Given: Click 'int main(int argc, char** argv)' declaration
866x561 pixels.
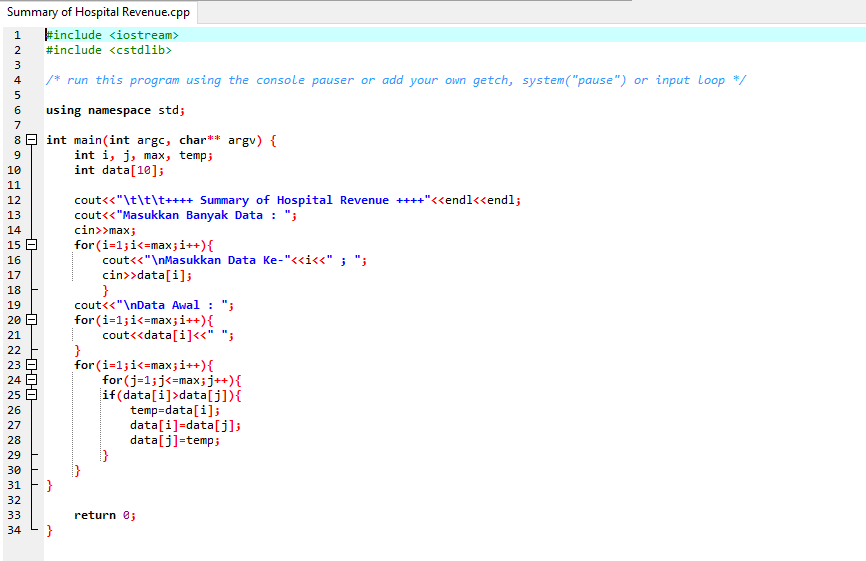Looking at the screenshot, I should (154, 140).
